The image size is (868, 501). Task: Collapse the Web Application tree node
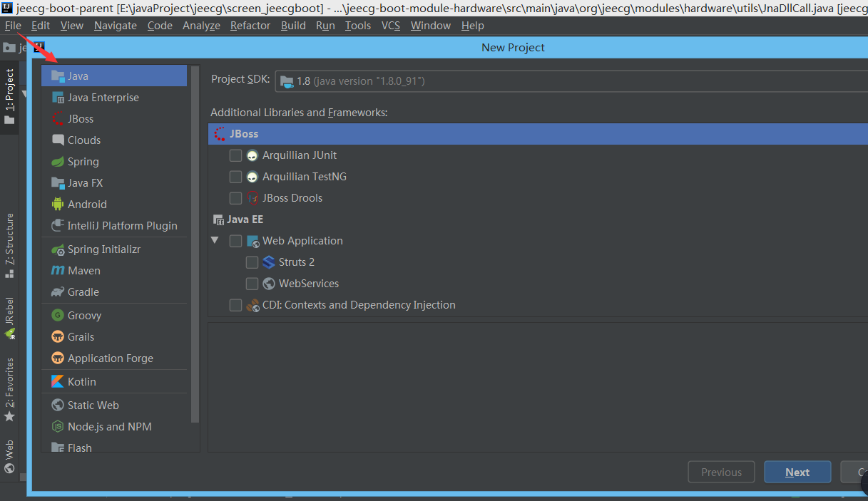pos(215,240)
